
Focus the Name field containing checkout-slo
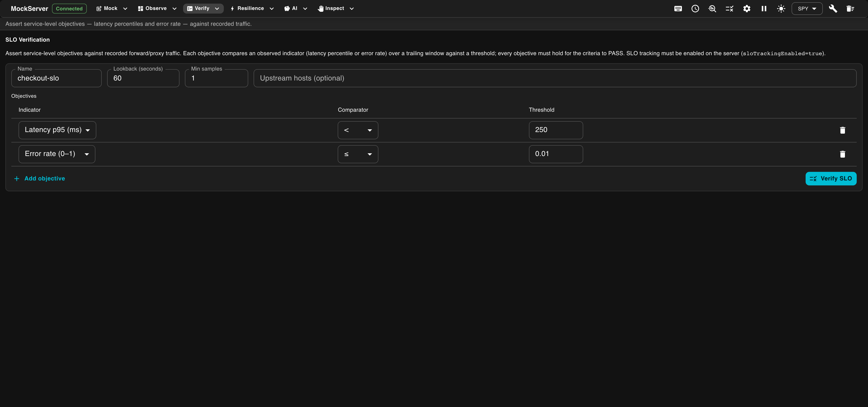pyautogui.click(x=56, y=78)
